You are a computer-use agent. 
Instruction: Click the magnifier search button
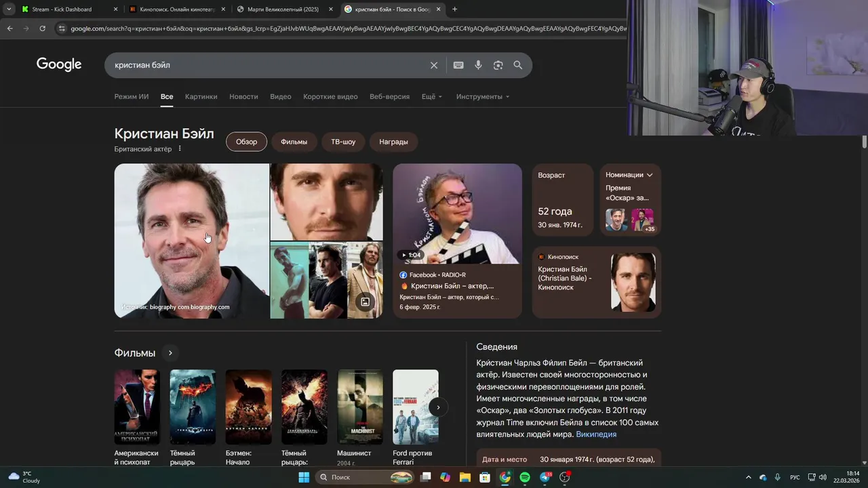pos(518,65)
